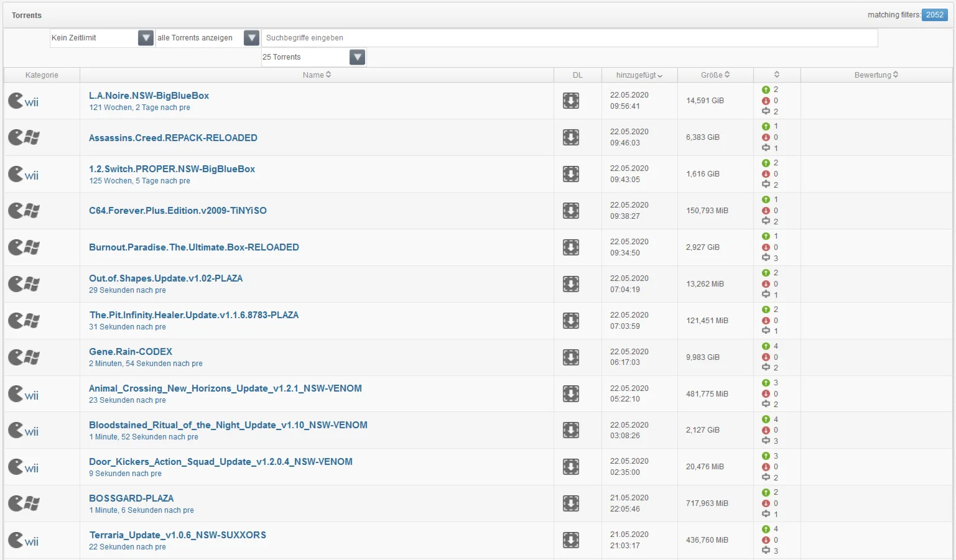Open the '25 Torrents' per-page dropdown
This screenshot has width=956, height=560.
357,57
